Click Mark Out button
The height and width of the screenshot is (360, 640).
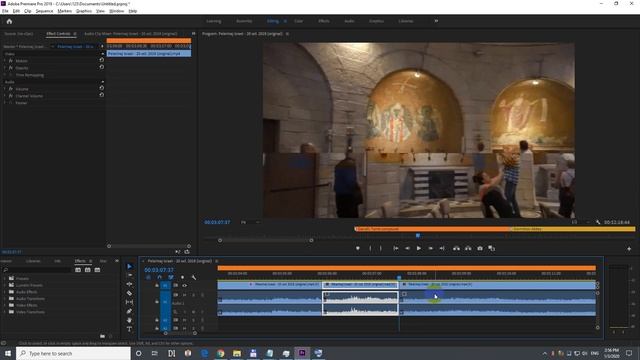click(x=380, y=248)
